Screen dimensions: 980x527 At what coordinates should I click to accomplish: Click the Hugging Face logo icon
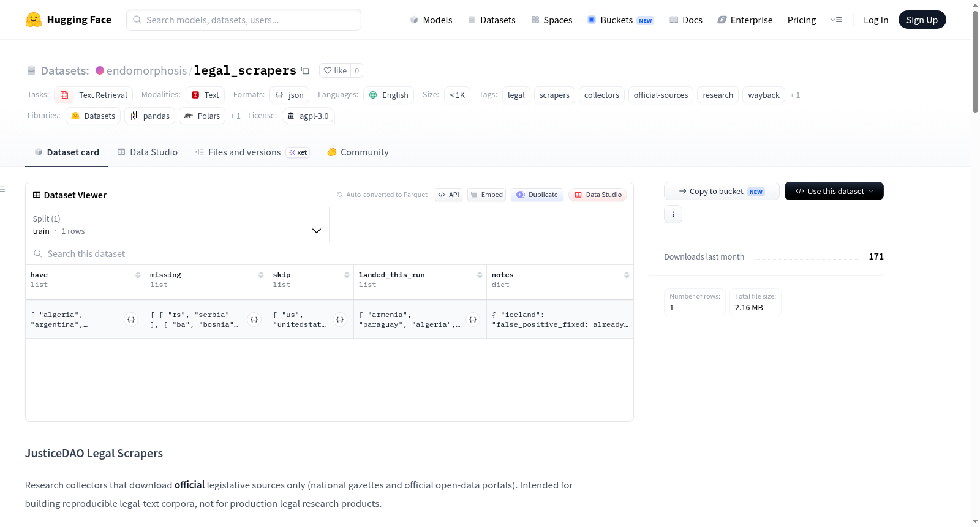(34, 20)
